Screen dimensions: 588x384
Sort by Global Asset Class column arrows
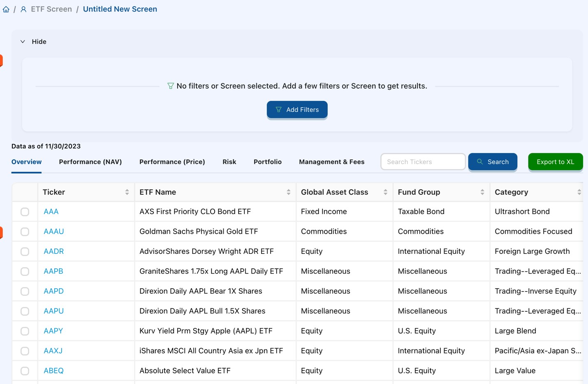pyautogui.click(x=385, y=192)
